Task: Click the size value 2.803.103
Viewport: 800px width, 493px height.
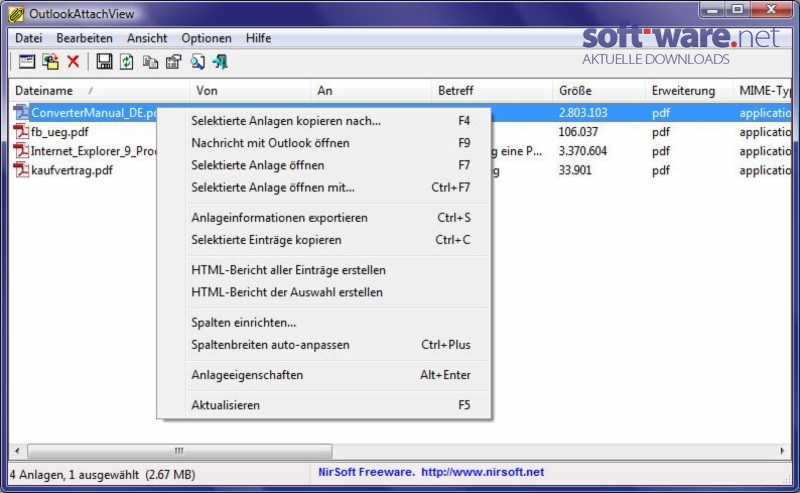Action: tap(583, 112)
